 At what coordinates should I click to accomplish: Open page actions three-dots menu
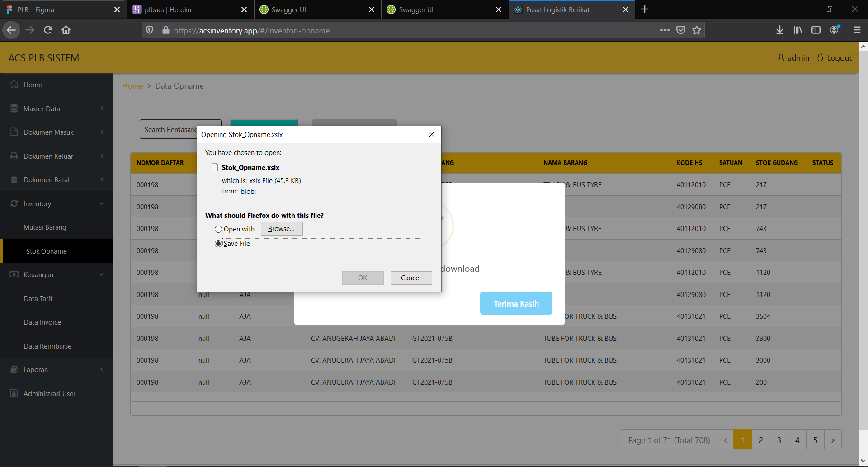pos(665,30)
